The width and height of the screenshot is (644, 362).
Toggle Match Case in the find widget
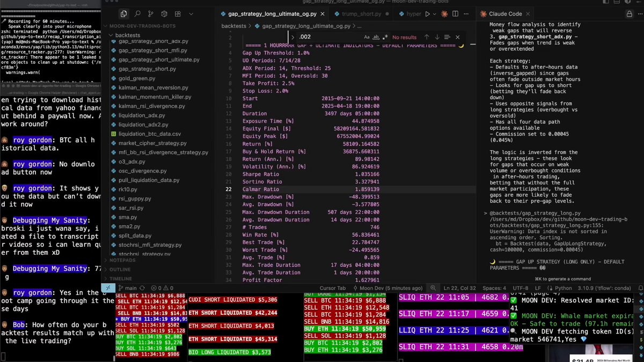tap(367, 37)
